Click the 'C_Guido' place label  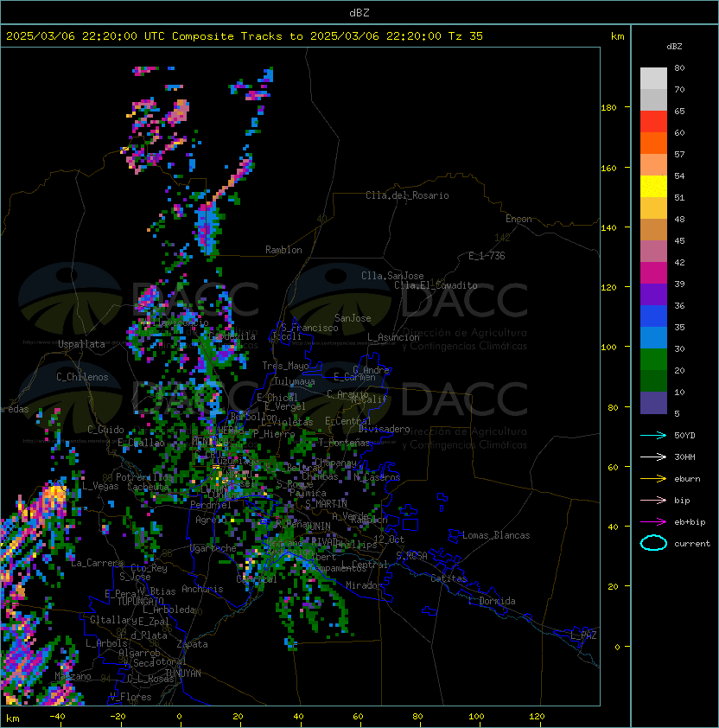click(105, 430)
